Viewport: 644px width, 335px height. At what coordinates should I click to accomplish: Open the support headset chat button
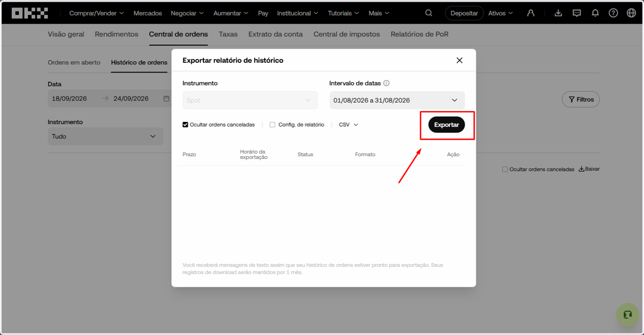coord(627,315)
